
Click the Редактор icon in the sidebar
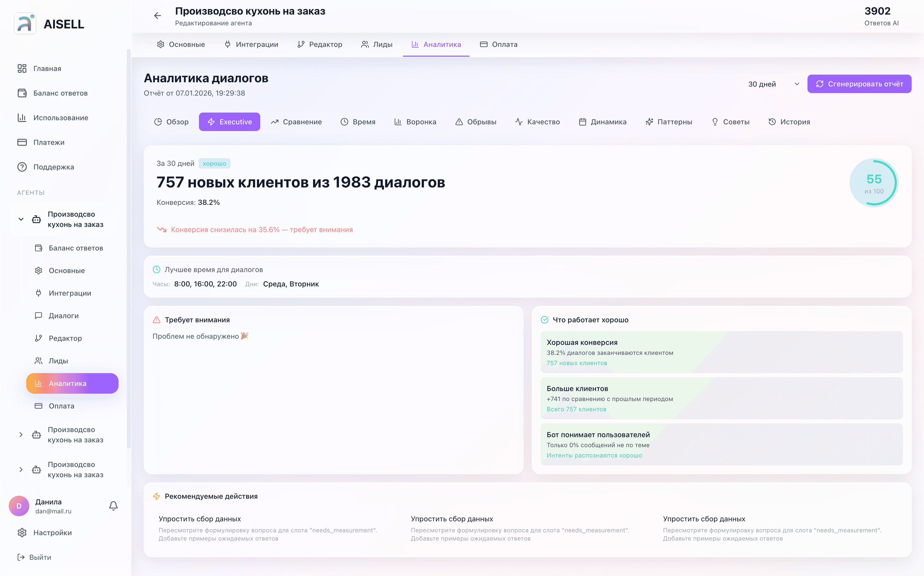[38, 338]
